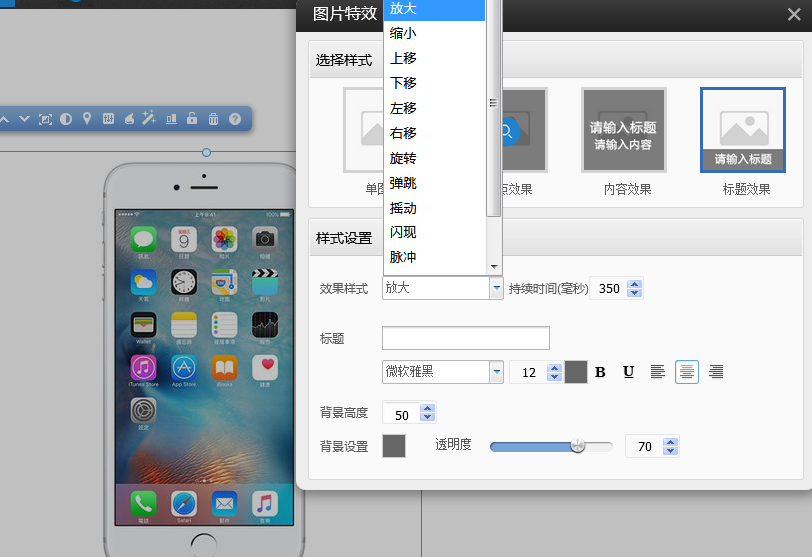
Task: Toggle underline for the title text
Action: (629, 372)
